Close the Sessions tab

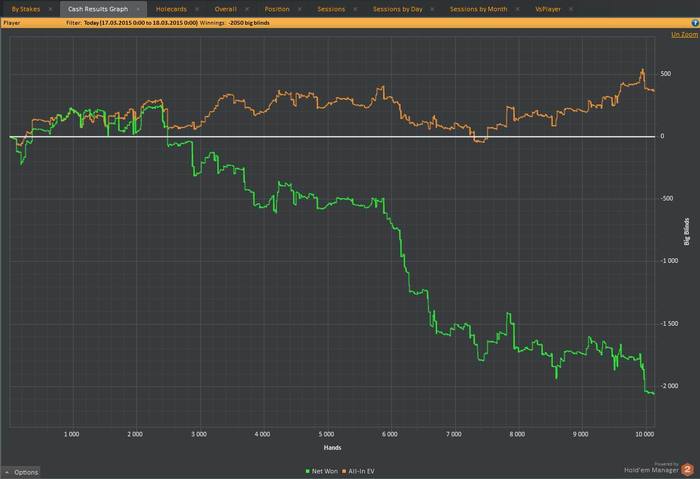pos(355,9)
